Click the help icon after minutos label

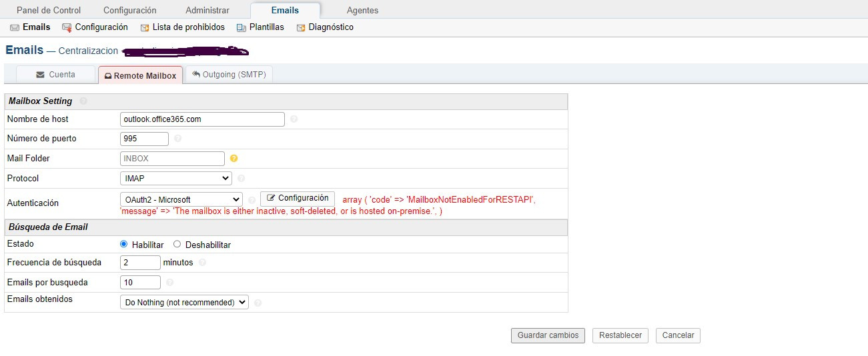[202, 263]
